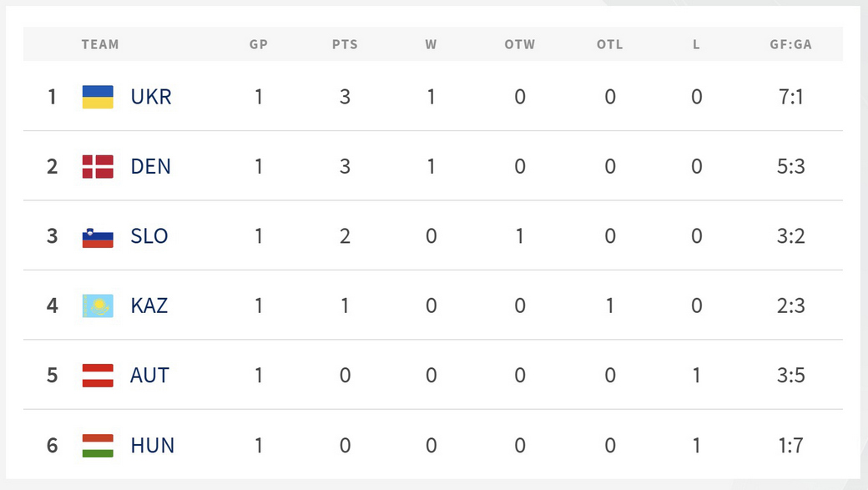Viewport: 868px width, 490px height.
Task: Click the Hungary flag icon
Action: tap(98, 446)
